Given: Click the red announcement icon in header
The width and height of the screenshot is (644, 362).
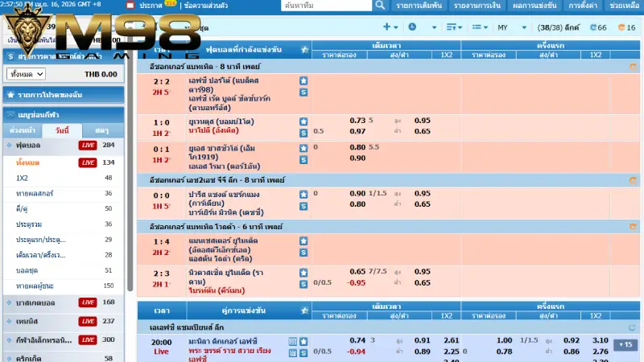Looking at the screenshot, I should pyautogui.click(x=130, y=6).
